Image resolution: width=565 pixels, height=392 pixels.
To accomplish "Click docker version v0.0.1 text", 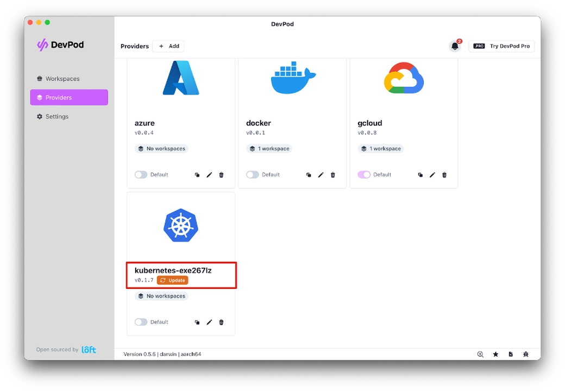I will pyautogui.click(x=255, y=133).
